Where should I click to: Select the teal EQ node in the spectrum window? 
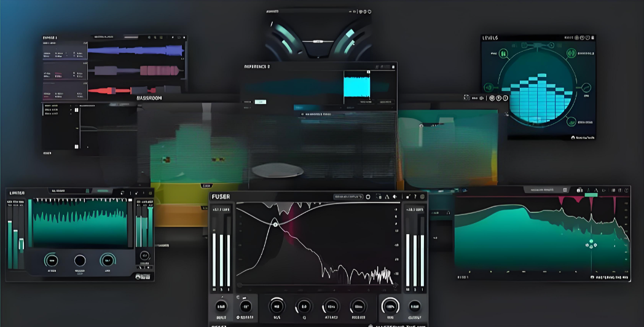(x=591, y=242)
